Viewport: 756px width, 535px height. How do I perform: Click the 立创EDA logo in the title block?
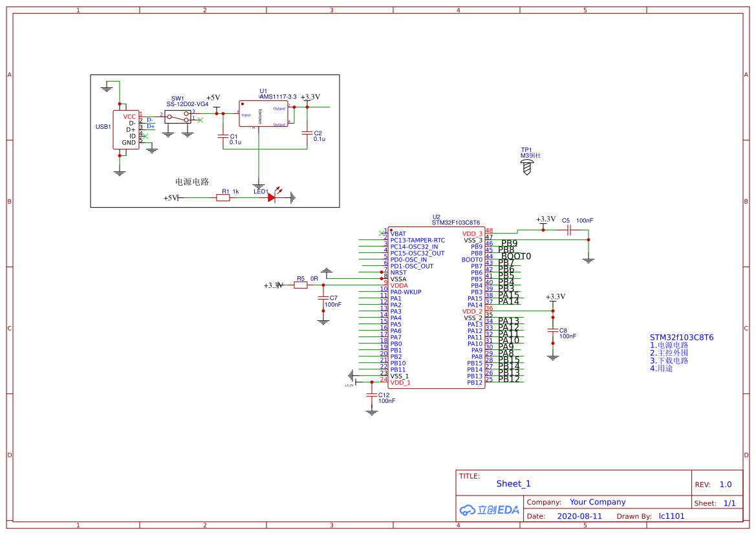coord(488,510)
